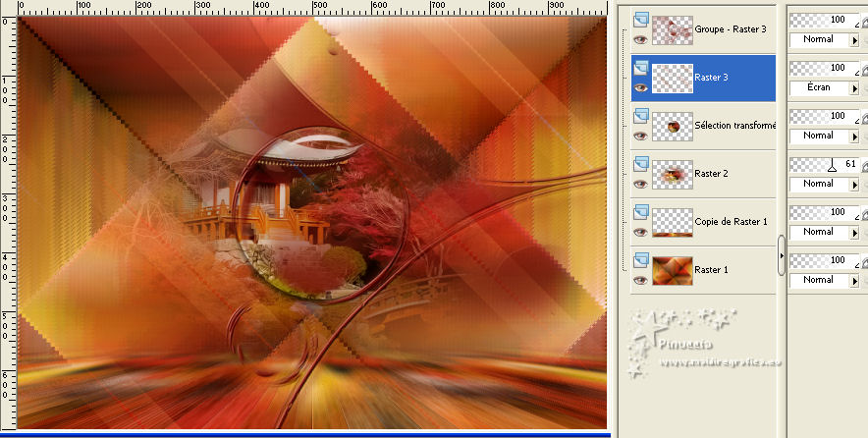Click the Groupe - Raster 3 layer thumbnail
The width and height of the screenshot is (868, 438).
pos(673,29)
